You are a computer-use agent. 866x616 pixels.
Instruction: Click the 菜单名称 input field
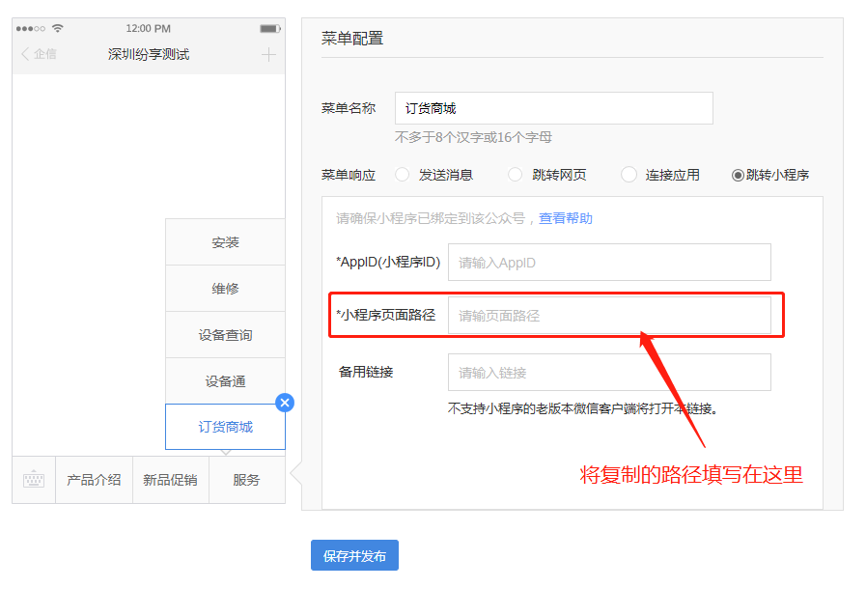(x=553, y=109)
